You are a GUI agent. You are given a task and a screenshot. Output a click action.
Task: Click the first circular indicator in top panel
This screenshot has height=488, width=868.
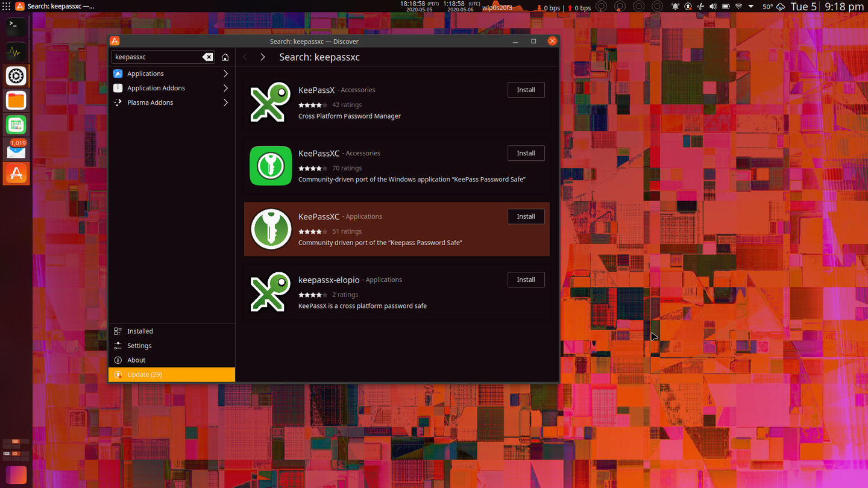click(601, 7)
